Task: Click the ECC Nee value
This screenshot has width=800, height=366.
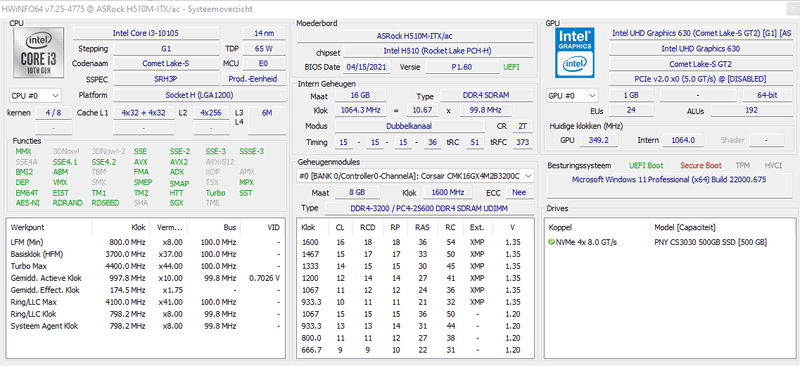Action: [519, 192]
